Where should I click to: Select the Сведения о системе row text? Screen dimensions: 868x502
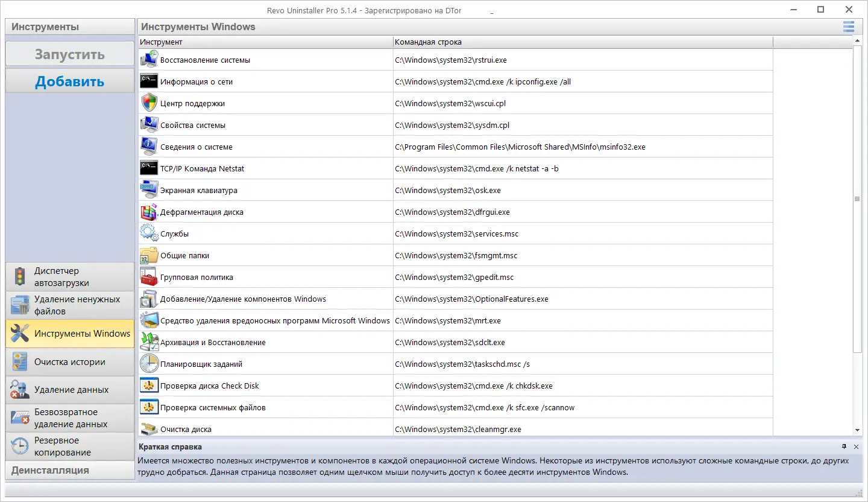tap(197, 147)
